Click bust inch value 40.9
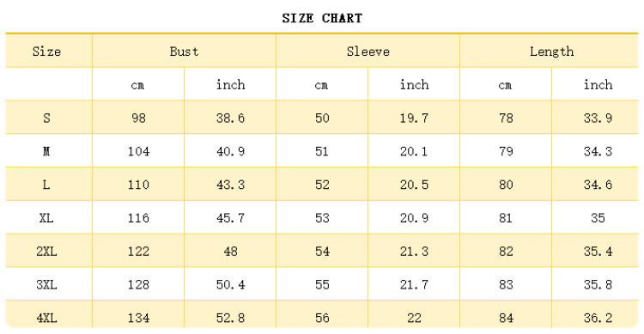 [x=230, y=151]
